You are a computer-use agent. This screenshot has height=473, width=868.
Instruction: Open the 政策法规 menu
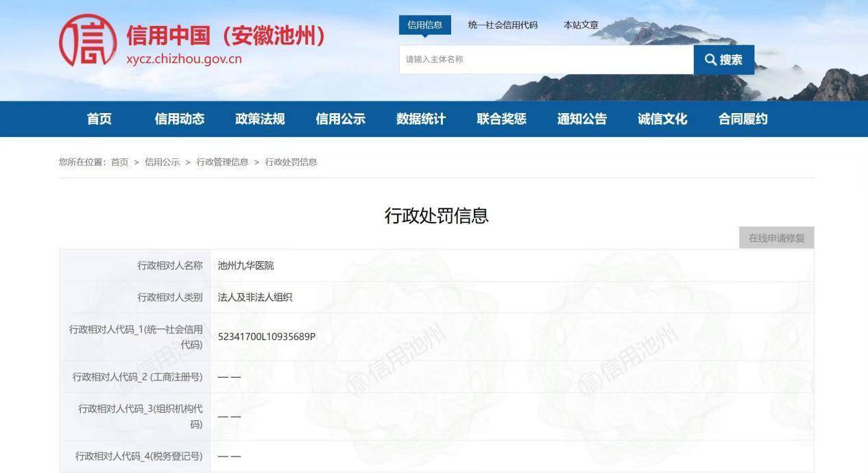pos(260,119)
